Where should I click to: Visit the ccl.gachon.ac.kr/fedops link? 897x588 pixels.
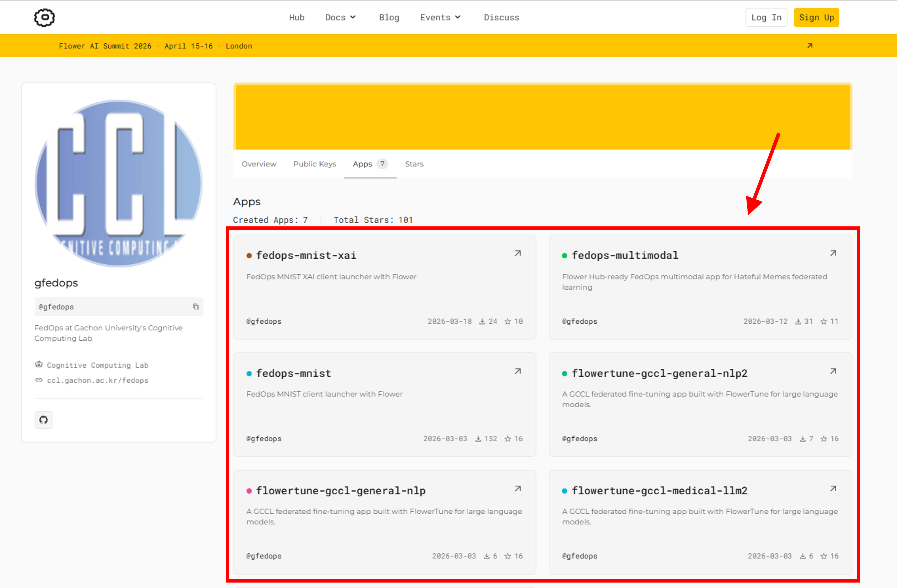[x=97, y=380]
